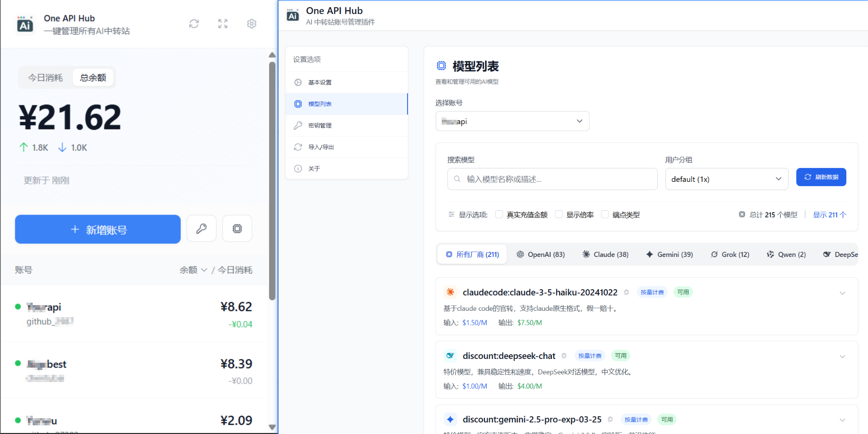Open the fullscreen expand icon in popup
Viewport: 868px width, 434px height.
pos(223,24)
